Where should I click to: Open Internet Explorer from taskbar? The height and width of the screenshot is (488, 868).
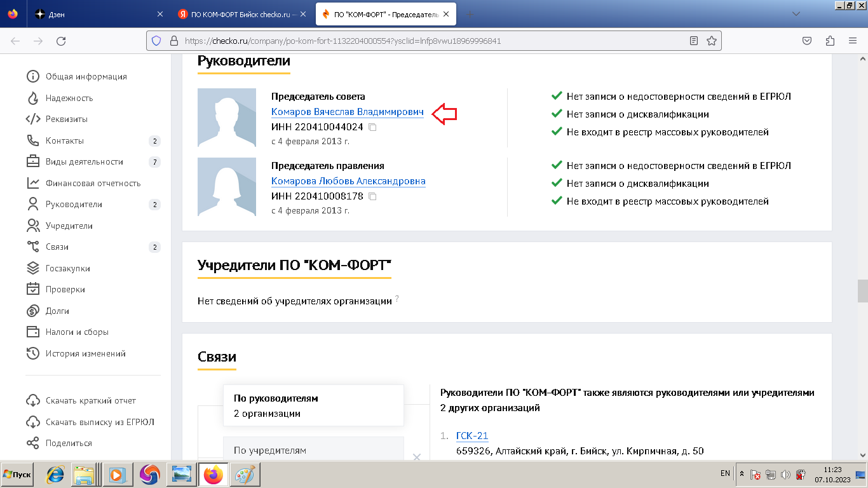click(55, 474)
